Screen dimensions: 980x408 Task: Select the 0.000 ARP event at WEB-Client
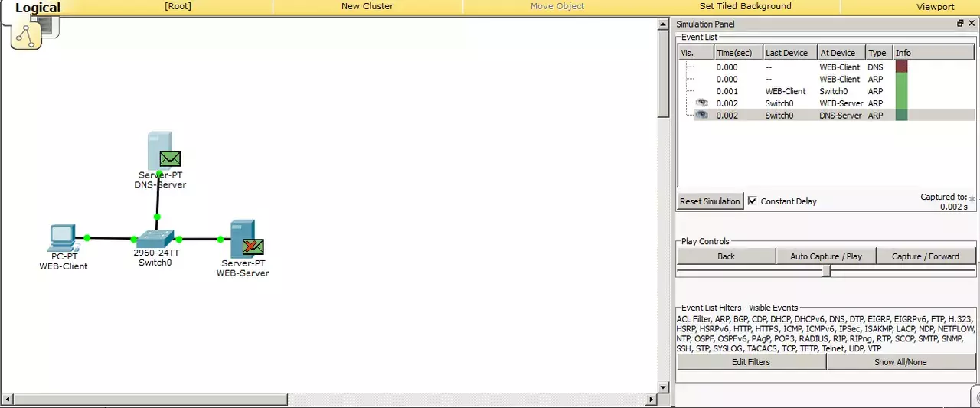coord(826,80)
